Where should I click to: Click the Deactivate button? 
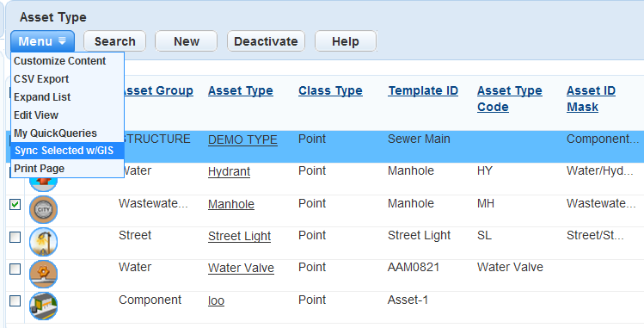point(266,41)
